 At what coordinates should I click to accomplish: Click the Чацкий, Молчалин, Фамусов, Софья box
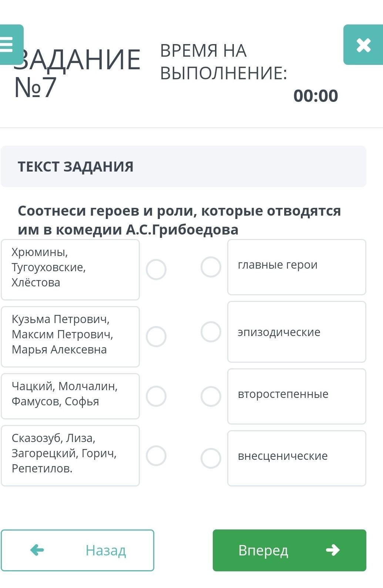[70, 396]
